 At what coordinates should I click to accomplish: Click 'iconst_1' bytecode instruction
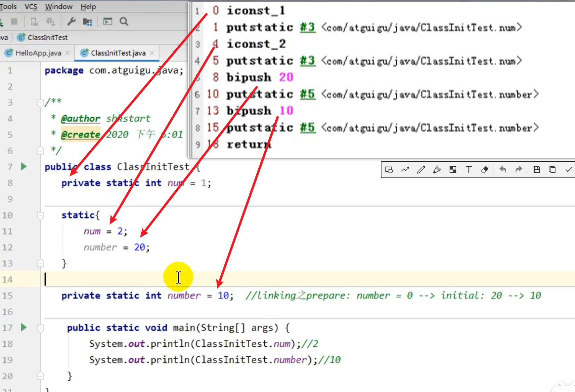click(x=256, y=11)
